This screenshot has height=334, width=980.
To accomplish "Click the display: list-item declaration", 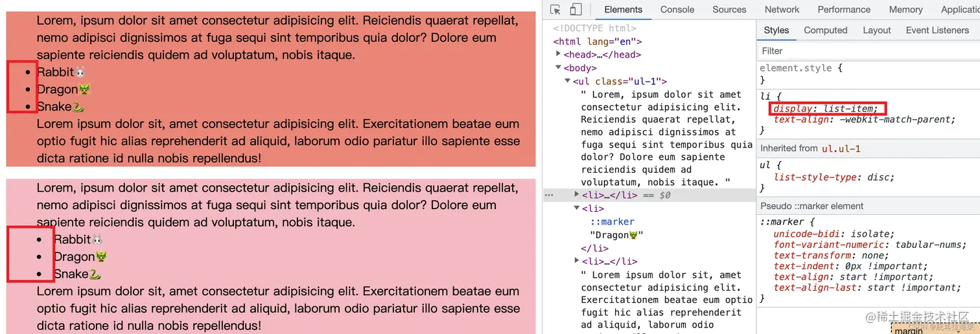I will coord(826,109).
